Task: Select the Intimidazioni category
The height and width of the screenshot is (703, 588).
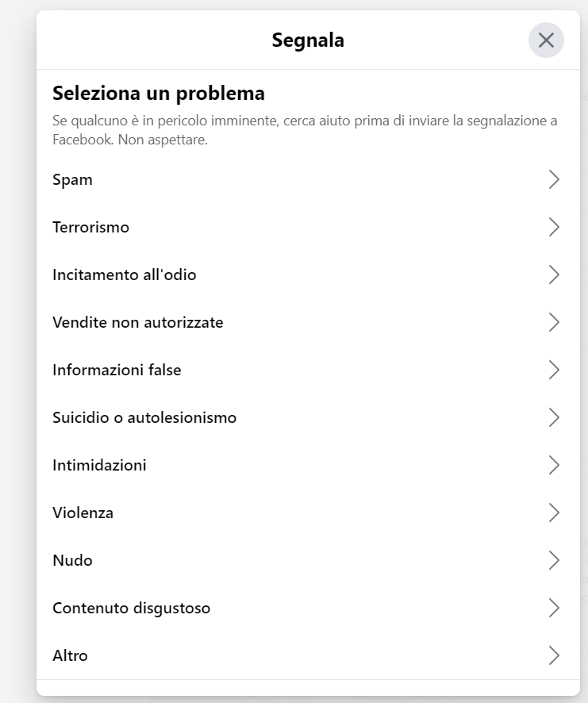Action: (99, 465)
